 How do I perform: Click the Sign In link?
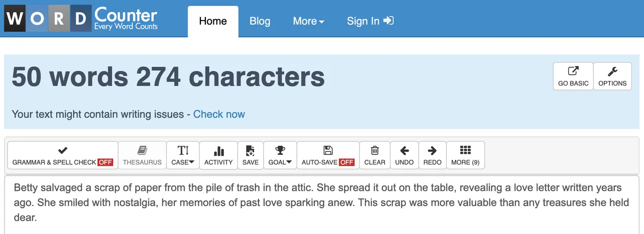(x=370, y=21)
